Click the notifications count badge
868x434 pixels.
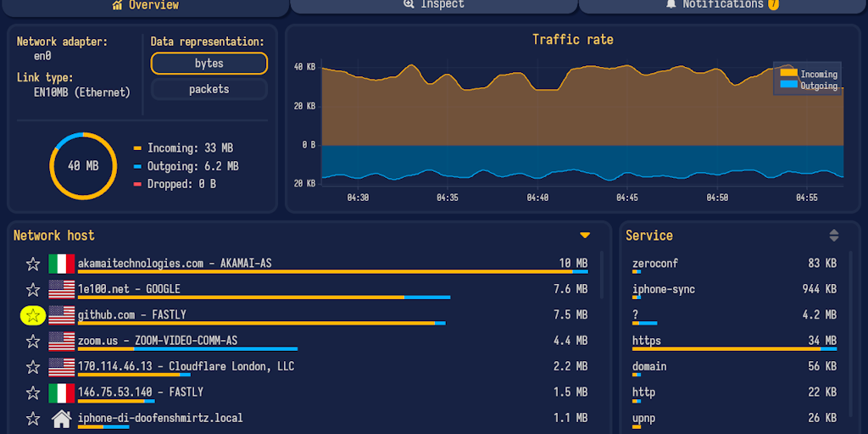(x=773, y=4)
